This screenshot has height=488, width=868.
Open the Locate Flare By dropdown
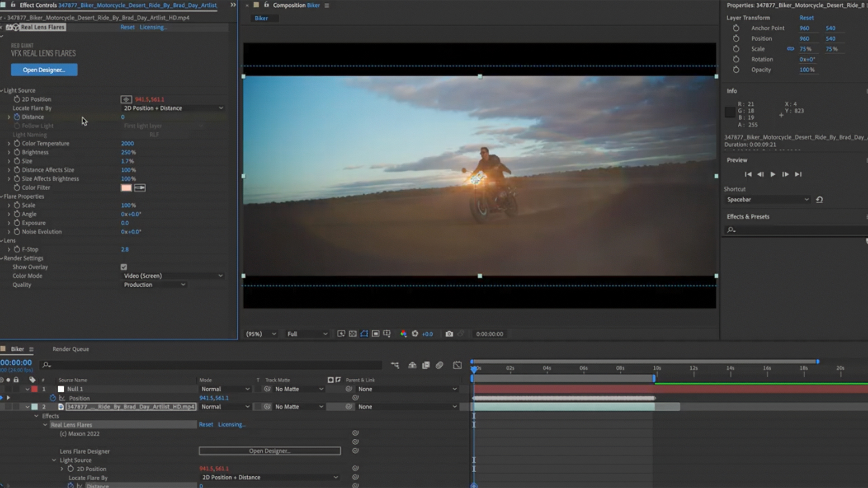173,108
